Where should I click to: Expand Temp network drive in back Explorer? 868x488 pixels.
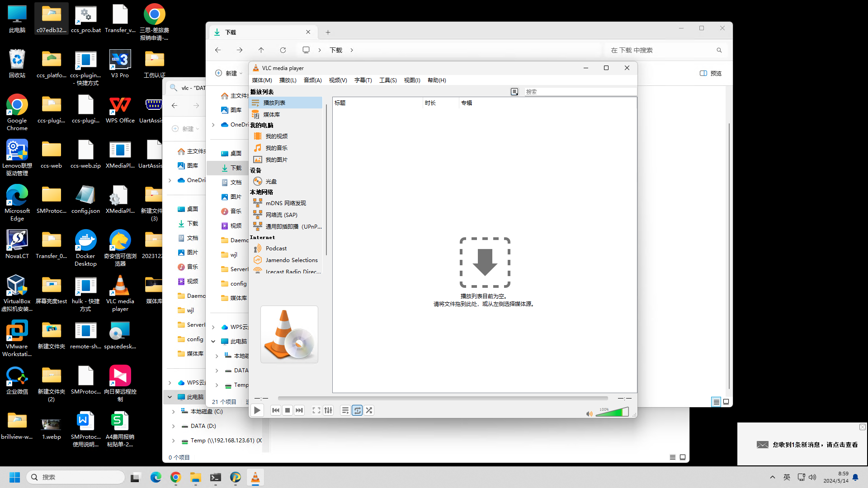click(x=173, y=441)
